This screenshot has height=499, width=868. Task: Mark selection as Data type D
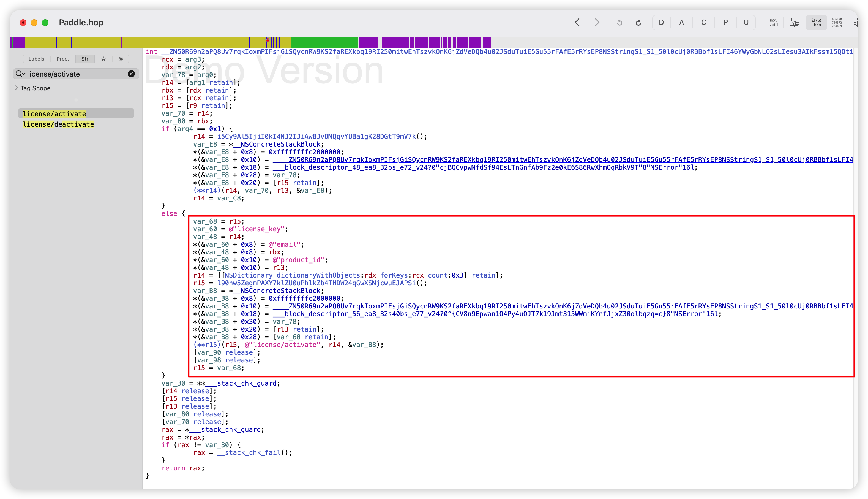pyautogui.click(x=661, y=23)
